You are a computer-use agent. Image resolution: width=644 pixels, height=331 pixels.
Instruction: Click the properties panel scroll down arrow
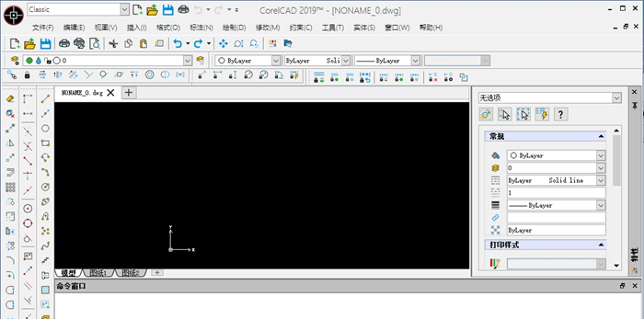616,266
